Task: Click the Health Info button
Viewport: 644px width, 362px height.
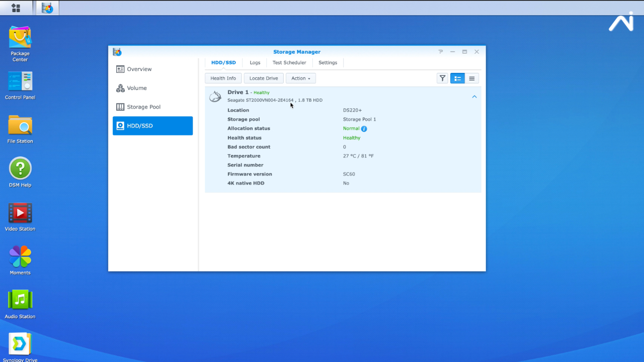Action: coord(223,78)
